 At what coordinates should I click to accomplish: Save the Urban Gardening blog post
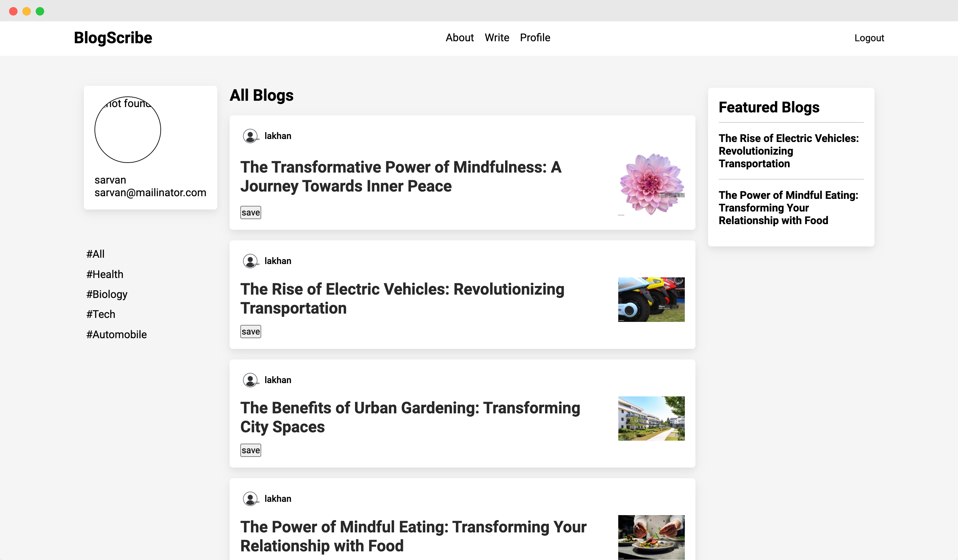(251, 450)
